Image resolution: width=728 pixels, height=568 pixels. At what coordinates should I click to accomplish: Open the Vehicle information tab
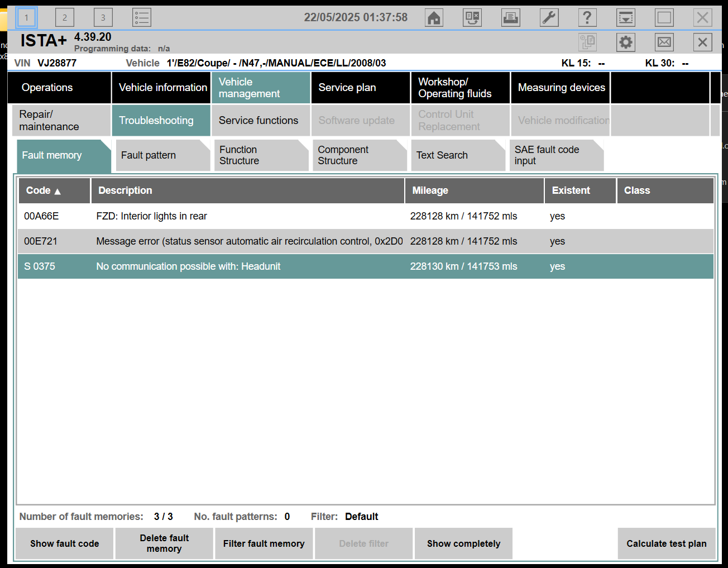pyautogui.click(x=161, y=88)
